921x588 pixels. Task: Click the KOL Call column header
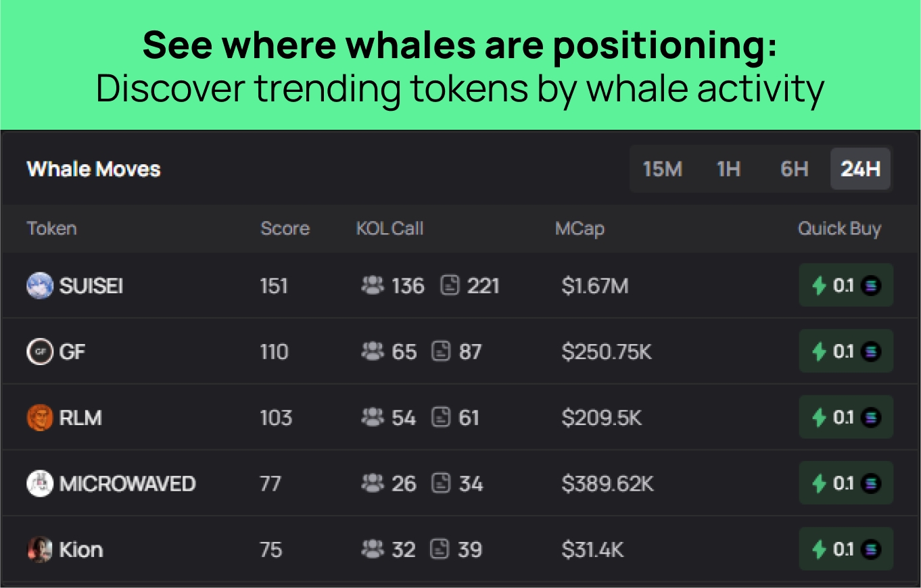coord(389,228)
